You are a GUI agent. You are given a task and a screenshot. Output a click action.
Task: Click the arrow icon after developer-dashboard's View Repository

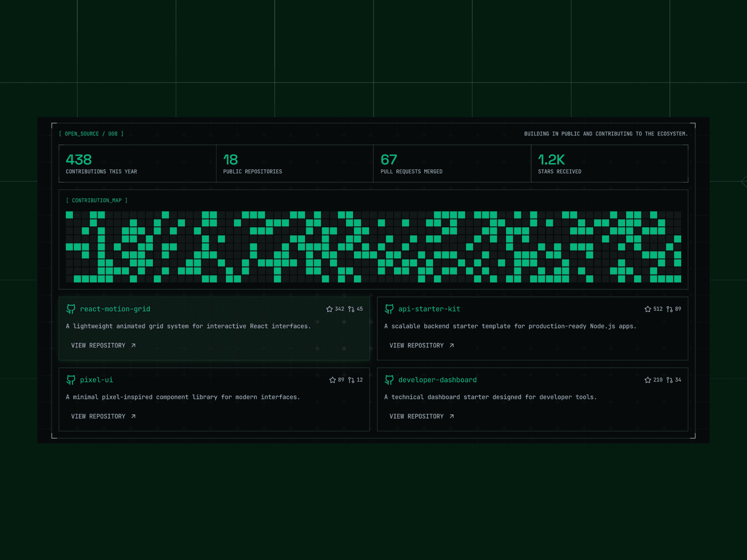[452, 416]
